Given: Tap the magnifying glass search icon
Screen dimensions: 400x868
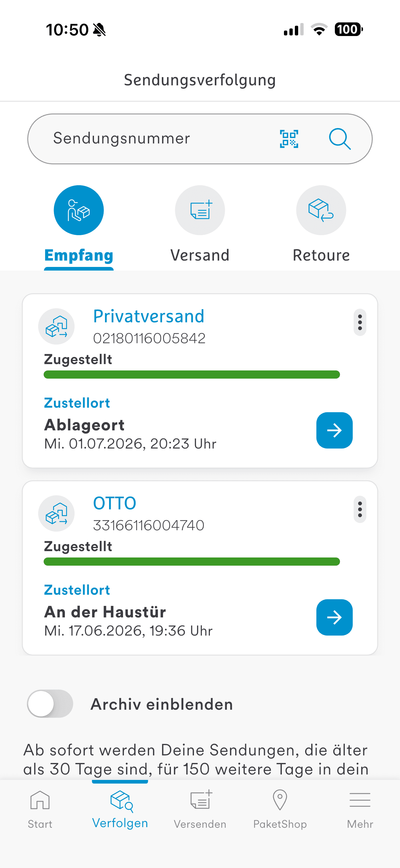Looking at the screenshot, I should pyautogui.click(x=340, y=139).
